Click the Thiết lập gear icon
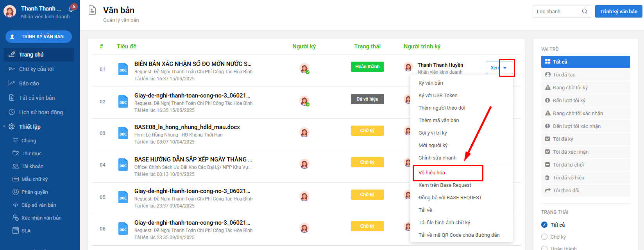The width and height of the screenshot is (644, 250). (12, 126)
